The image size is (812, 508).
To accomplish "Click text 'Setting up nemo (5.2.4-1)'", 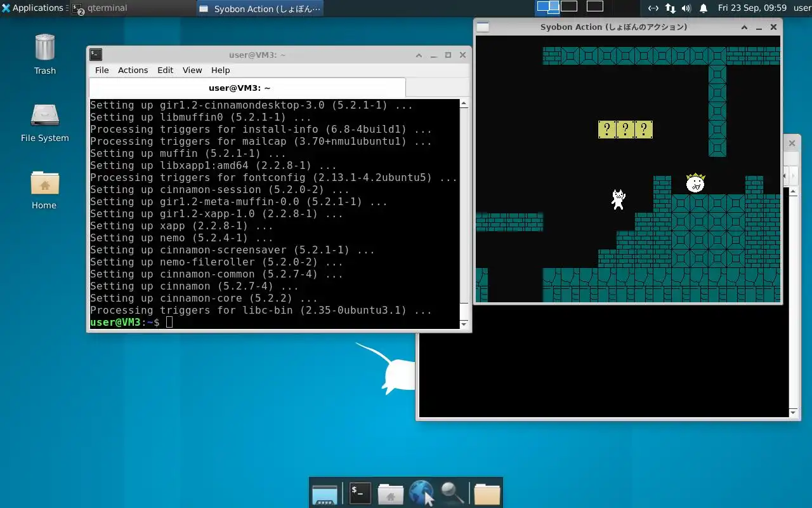I will click(x=181, y=238).
